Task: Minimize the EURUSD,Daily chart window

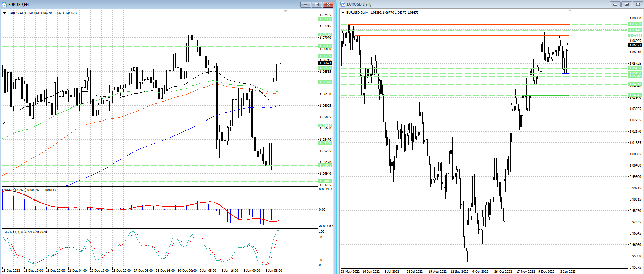Action: pyautogui.click(x=615, y=4)
